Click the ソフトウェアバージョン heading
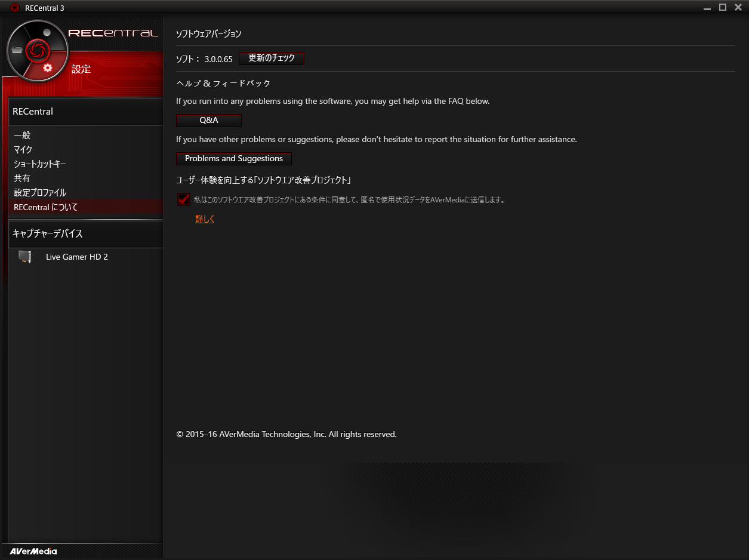Image resolution: width=749 pixels, height=560 pixels. point(209,34)
